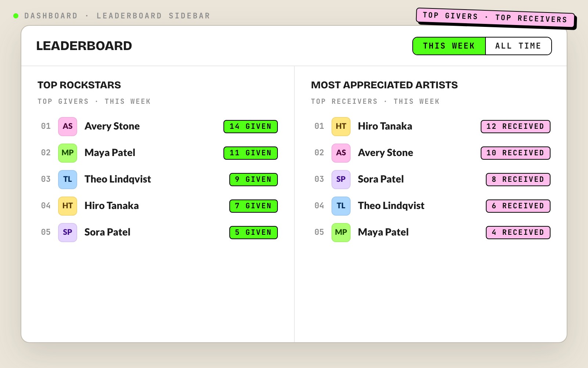The image size is (588, 368).
Task: Open Hiro Tanaka in Most Appreciated Artists
Action: [x=385, y=126]
